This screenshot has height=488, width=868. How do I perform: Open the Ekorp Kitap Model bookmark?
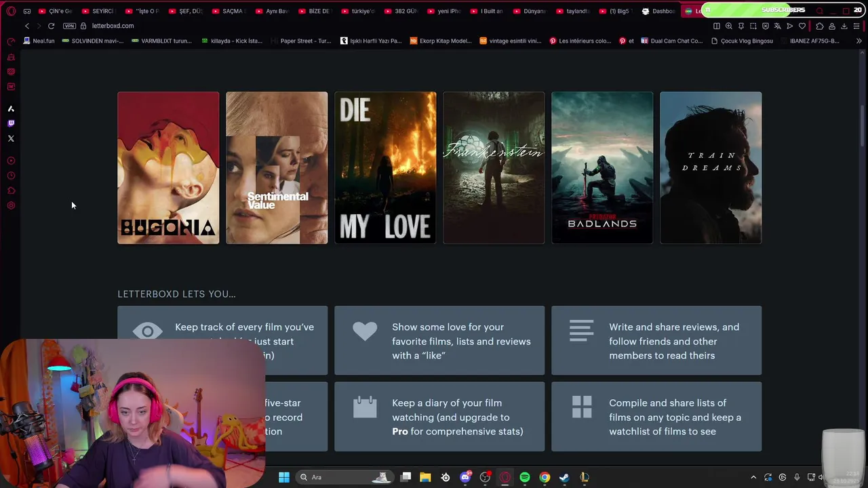coord(441,41)
